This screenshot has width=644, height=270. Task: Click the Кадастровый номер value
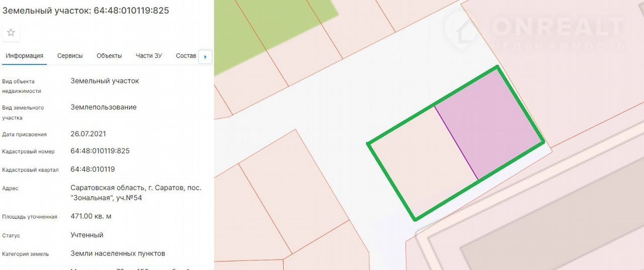point(100,151)
